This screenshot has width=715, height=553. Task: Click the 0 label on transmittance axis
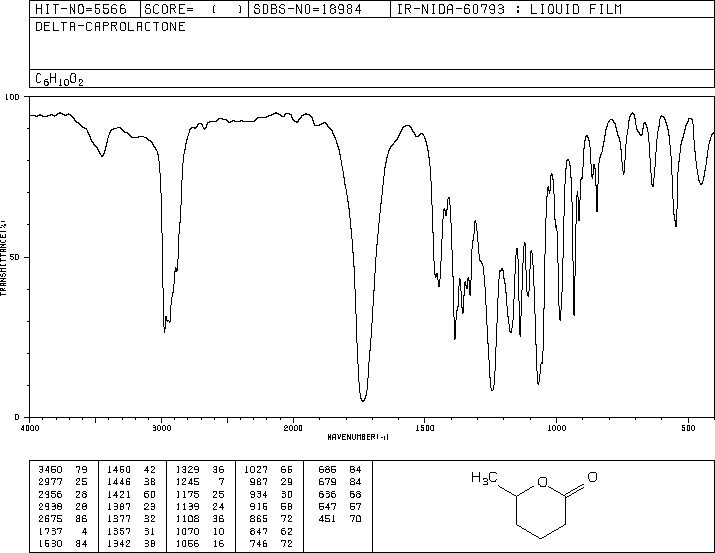click(x=17, y=417)
